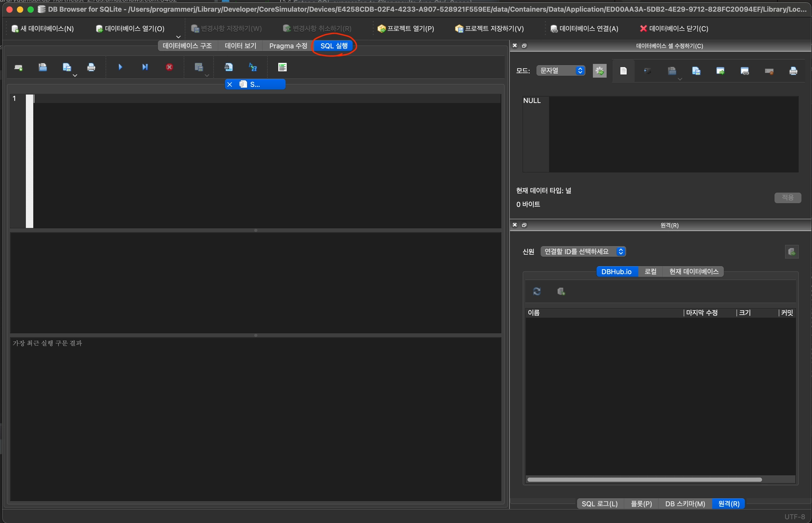
Task: Click horizontal scrollbar in remote file list
Action: pyautogui.click(x=644, y=480)
